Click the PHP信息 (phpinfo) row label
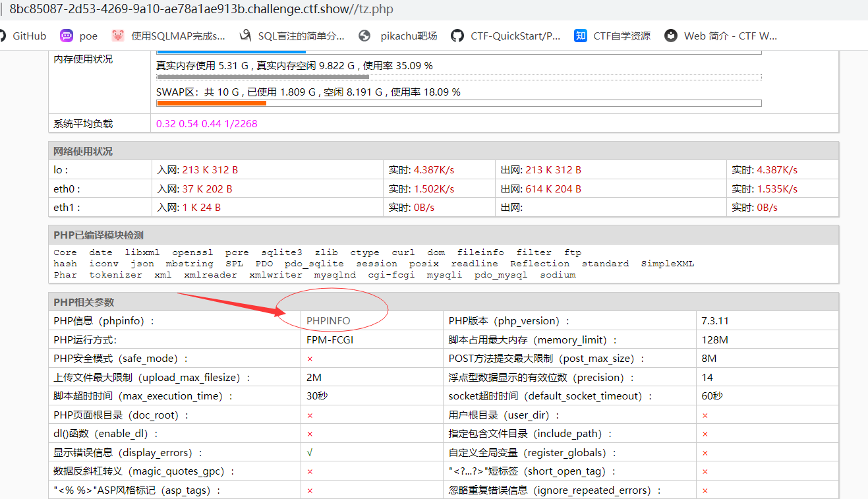This screenshot has height=499, width=868. (103, 321)
